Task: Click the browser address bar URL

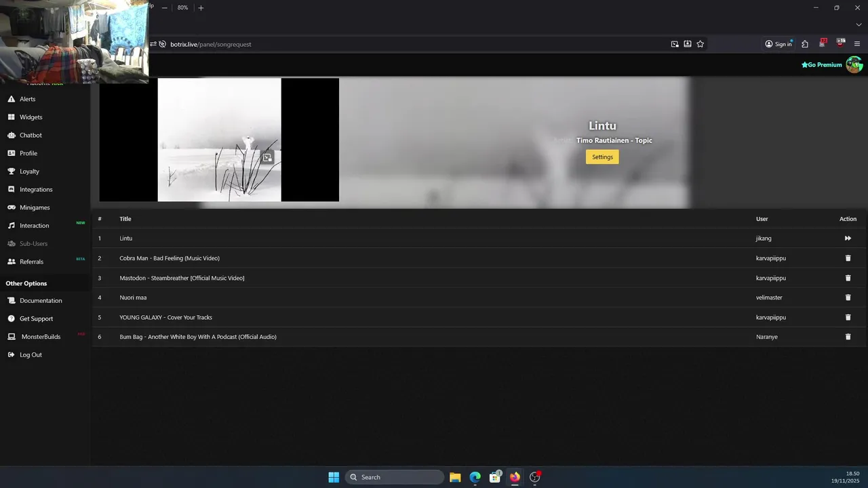Action: click(210, 44)
